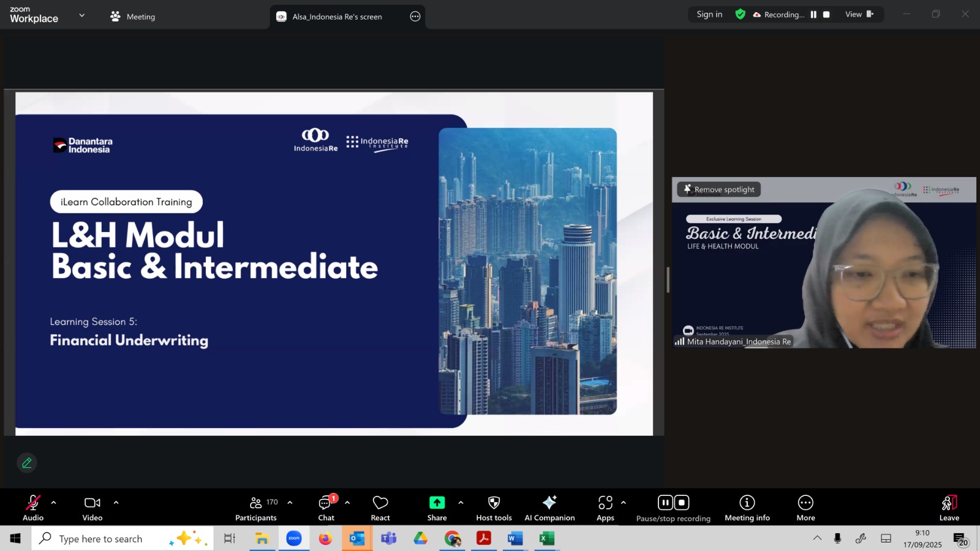
Task: Click Remove spotlight button
Action: [x=719, y=190]
